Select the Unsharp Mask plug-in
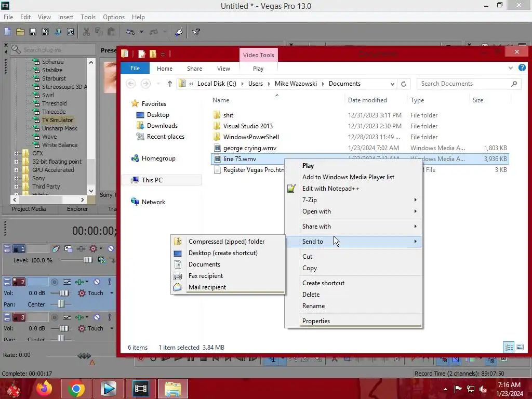This screenshot has width=532, height=399. click(59, 128)
